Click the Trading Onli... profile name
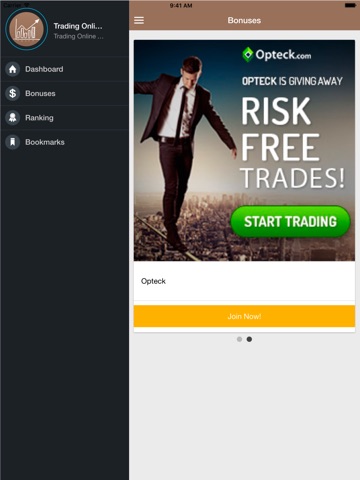 point(78,26)
